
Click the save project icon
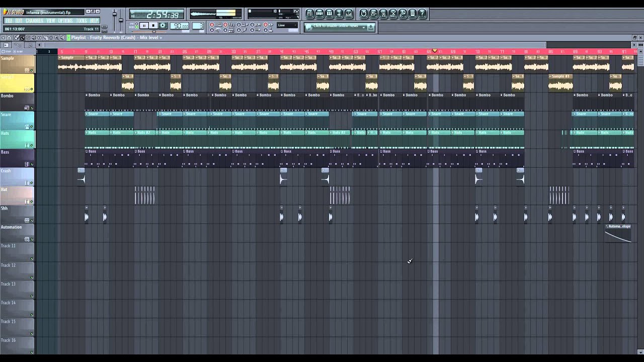pos(373,14)
